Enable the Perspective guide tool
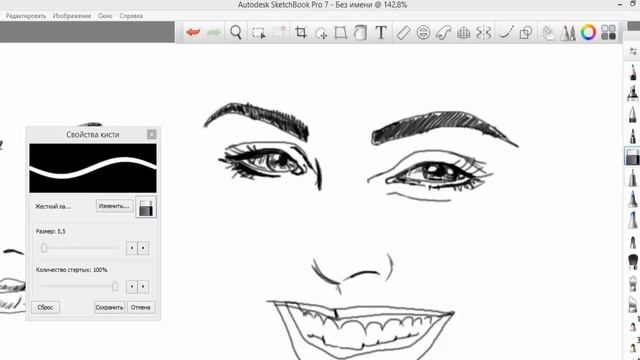 pyautogui.click(x=464, y=32)
